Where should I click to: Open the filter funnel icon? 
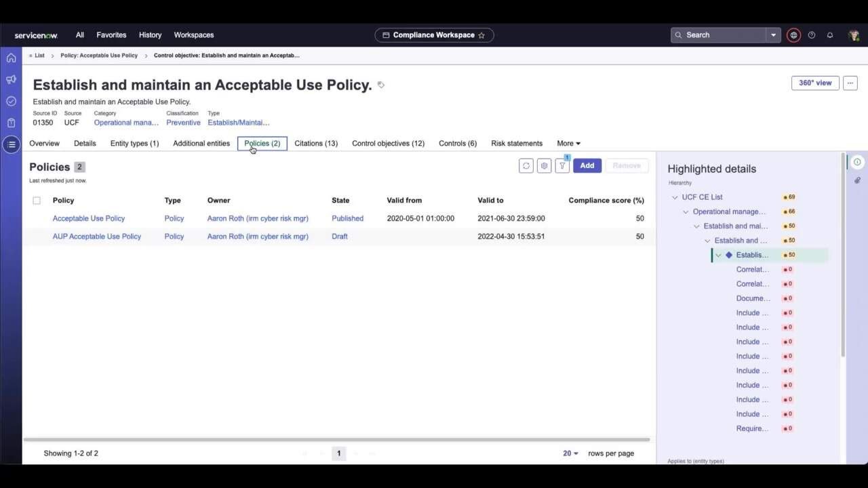click(562, 165)
